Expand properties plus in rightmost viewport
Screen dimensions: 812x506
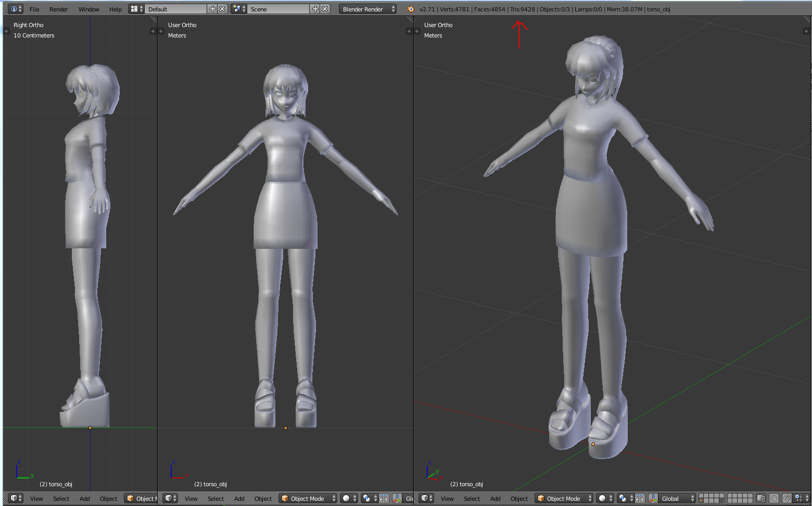(806, 31)
